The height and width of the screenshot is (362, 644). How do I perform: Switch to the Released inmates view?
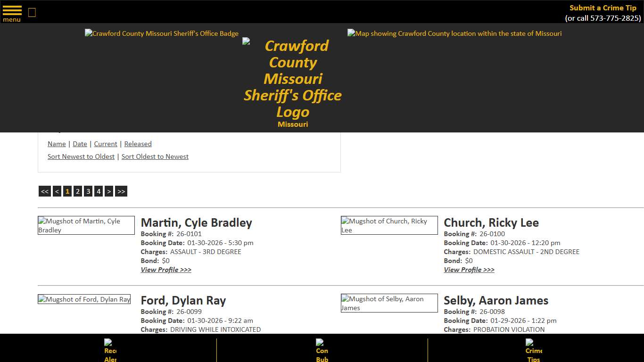[x=138, y=144]
